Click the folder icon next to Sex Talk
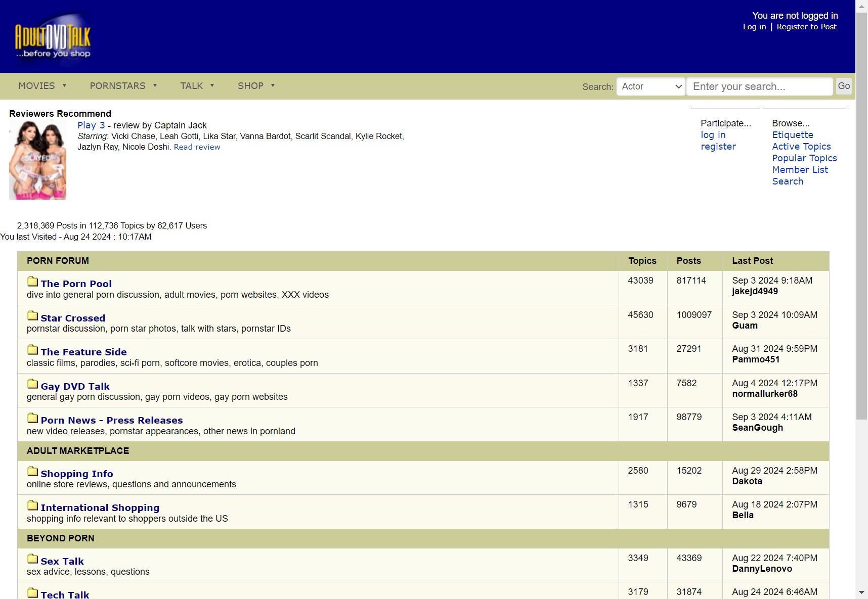 (33, 559)
